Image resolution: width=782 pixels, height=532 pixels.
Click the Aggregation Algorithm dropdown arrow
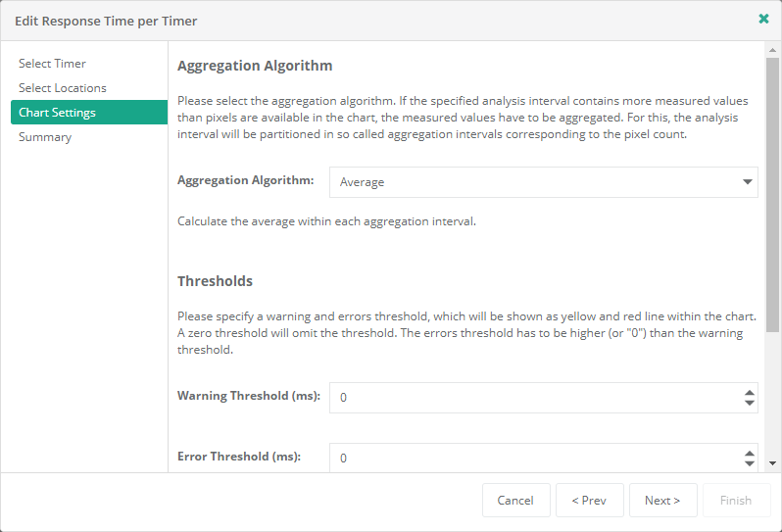click(748, 182)
